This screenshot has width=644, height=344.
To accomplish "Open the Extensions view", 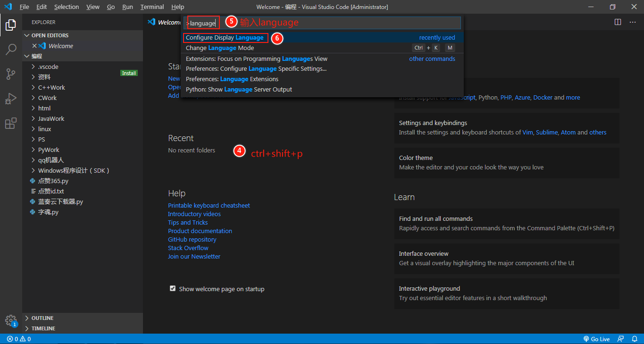I will 11,124.
